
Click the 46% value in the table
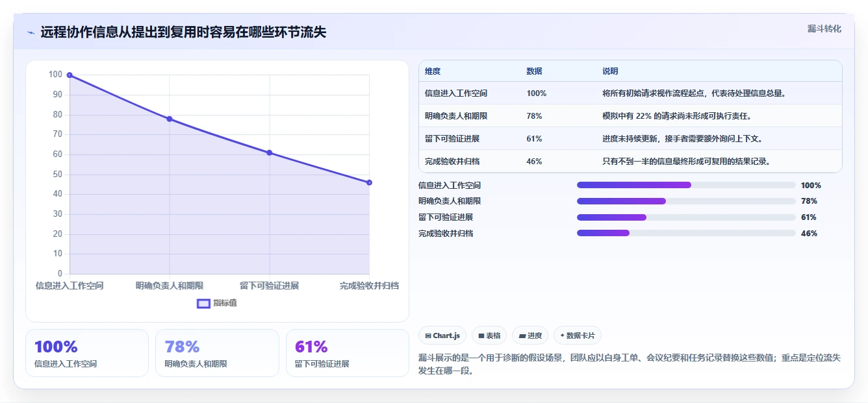[534, 162]
